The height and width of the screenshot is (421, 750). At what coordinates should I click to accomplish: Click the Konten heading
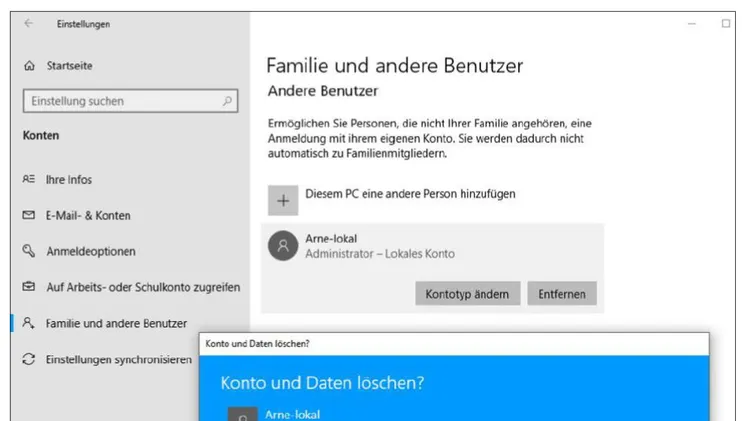pyautogui.click(x=41, y=135)
